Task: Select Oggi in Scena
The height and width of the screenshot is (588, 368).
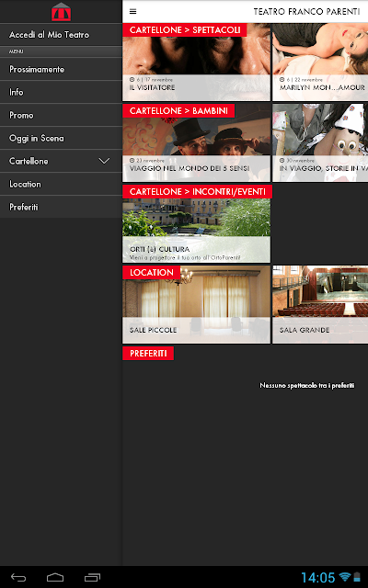Action: pos(61,138)
